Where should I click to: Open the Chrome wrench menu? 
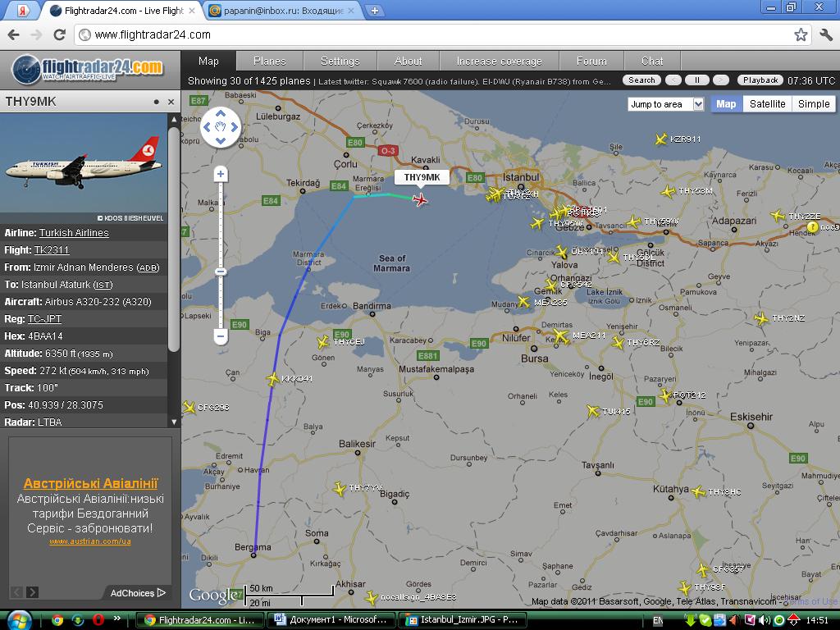(x=825, y=34)
